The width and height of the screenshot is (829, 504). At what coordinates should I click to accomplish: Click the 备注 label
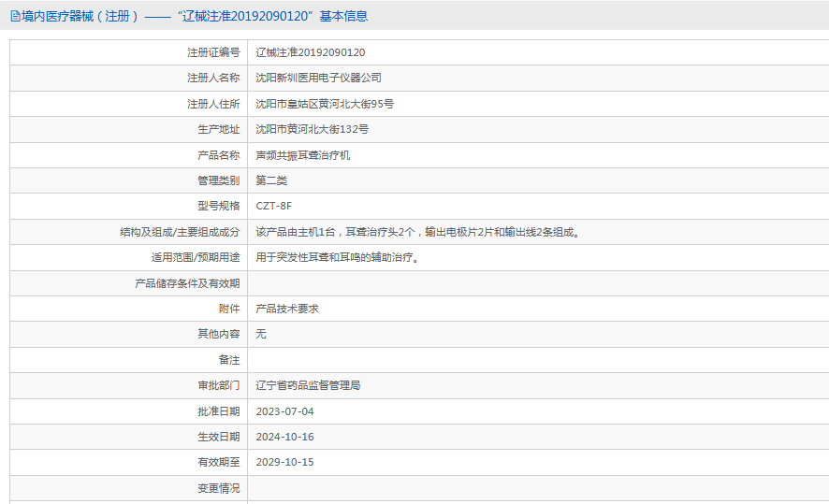pos(229,360)
